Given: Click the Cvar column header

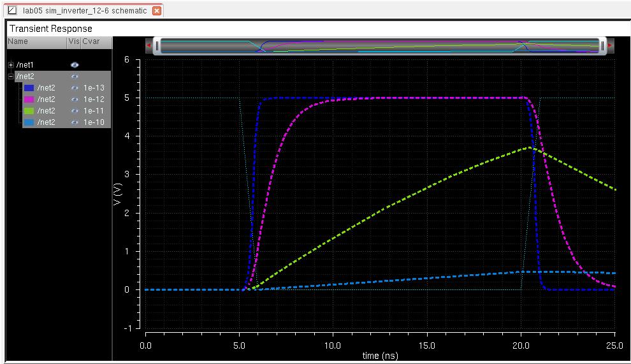Looking at the screenshot, I should (x=91, y=41).
